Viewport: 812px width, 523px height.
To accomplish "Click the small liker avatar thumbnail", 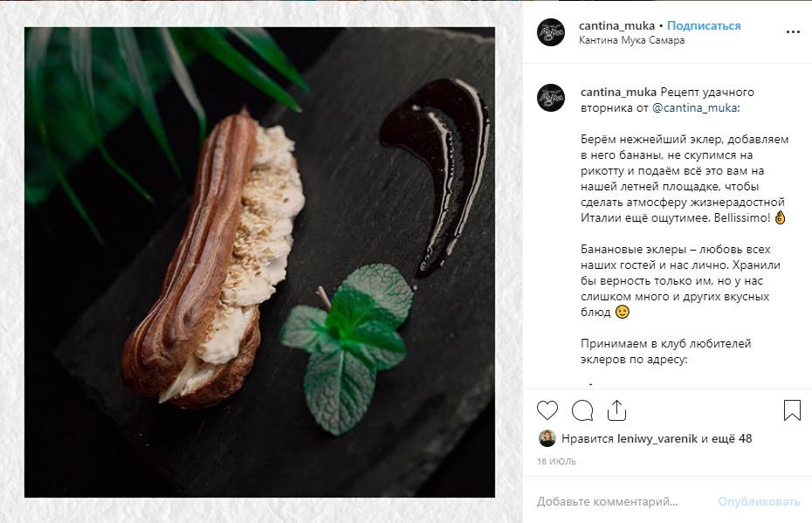I will (547, 438).
